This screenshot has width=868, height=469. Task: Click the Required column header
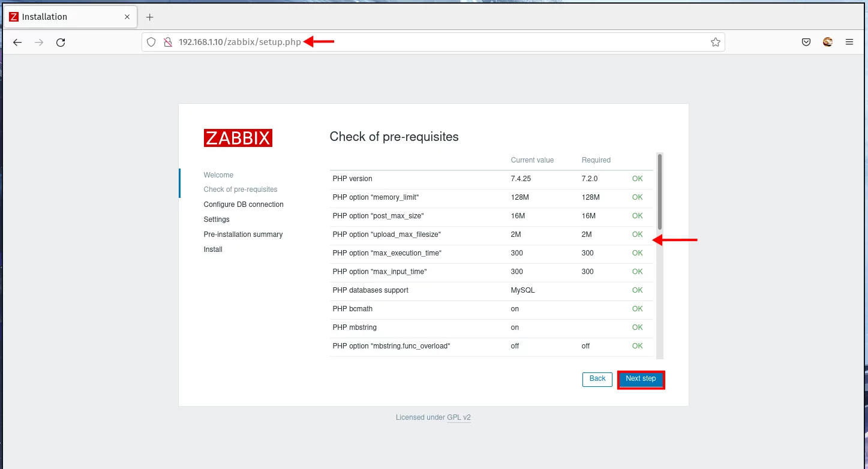tap(596, 160)
